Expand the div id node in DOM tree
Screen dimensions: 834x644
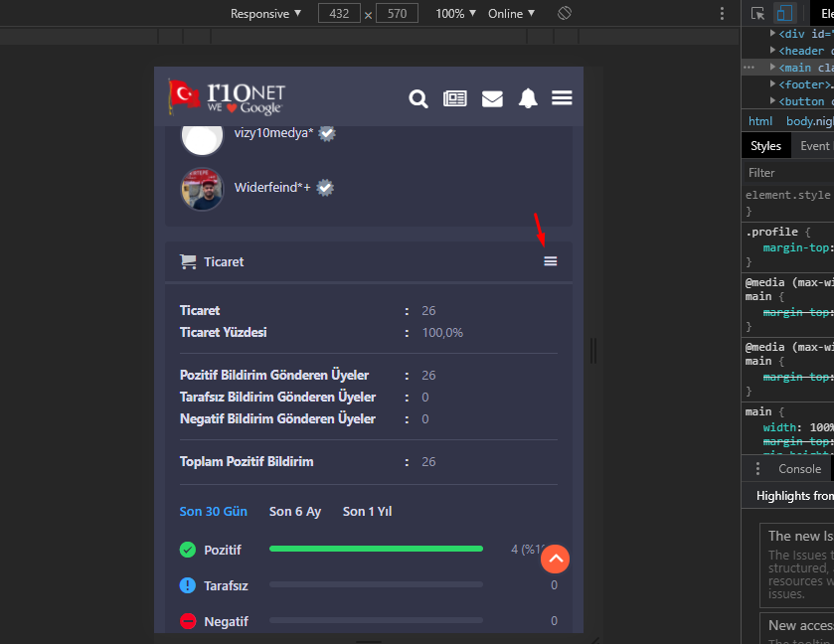772,33
